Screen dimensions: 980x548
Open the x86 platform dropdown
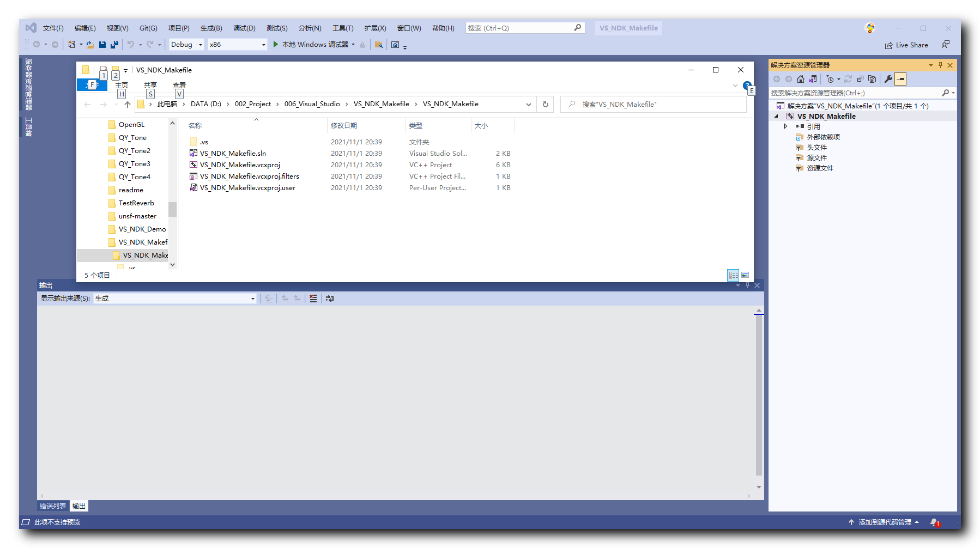coord(238,45)
